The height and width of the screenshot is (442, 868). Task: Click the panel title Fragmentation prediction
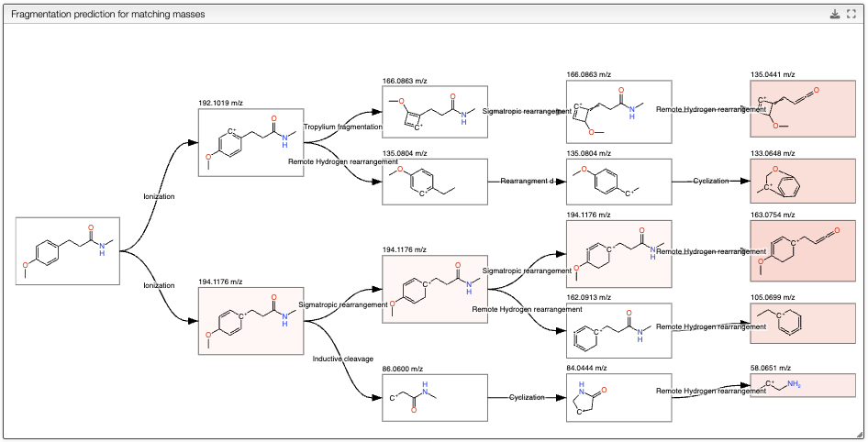[108, 15]
